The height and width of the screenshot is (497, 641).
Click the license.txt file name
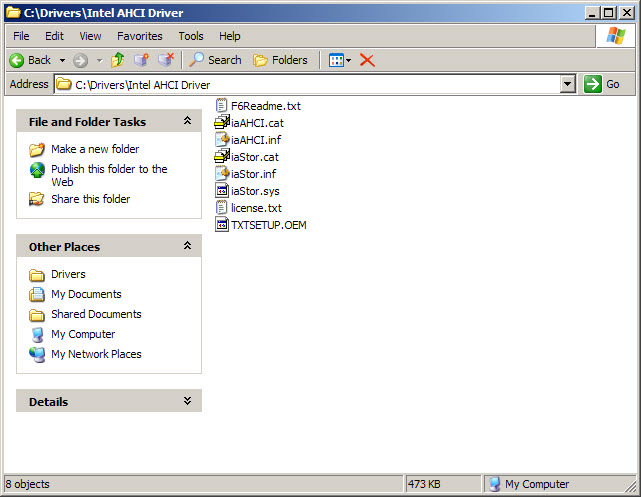[x=256, y=208]
